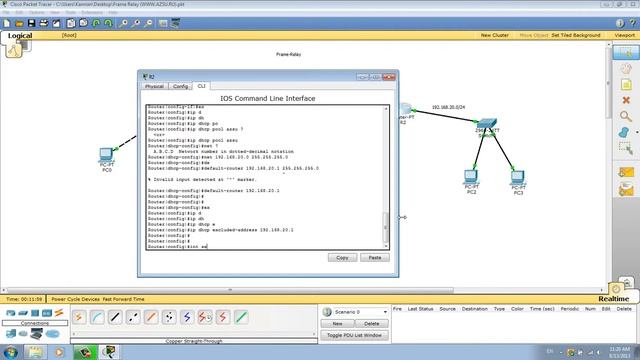Select Serial DTE red zigzag cable
The image size is (640, 360).
[223, 317]
